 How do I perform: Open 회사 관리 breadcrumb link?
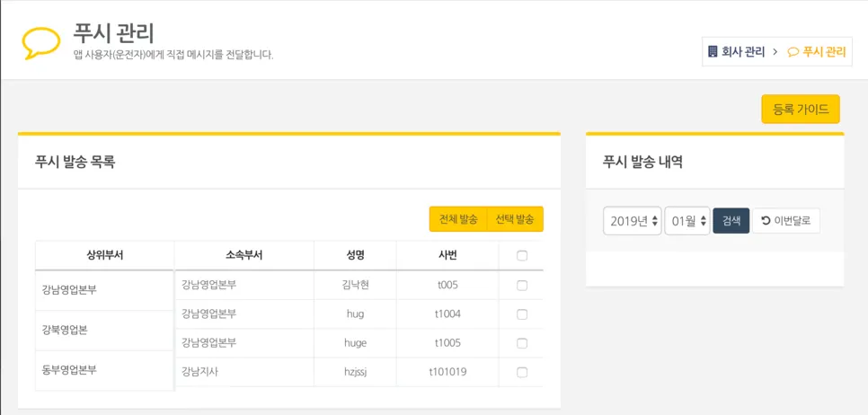tap(743, 52)
